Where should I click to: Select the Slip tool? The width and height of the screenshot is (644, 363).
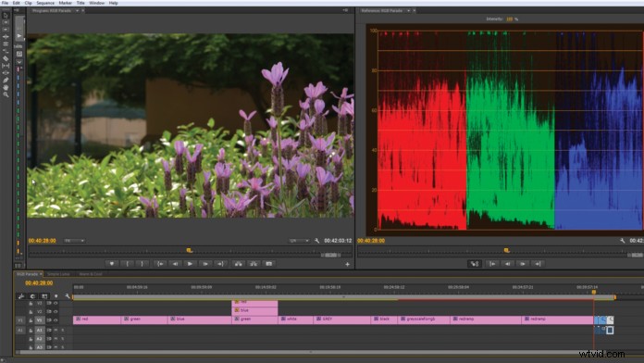(x=6, y=66)
